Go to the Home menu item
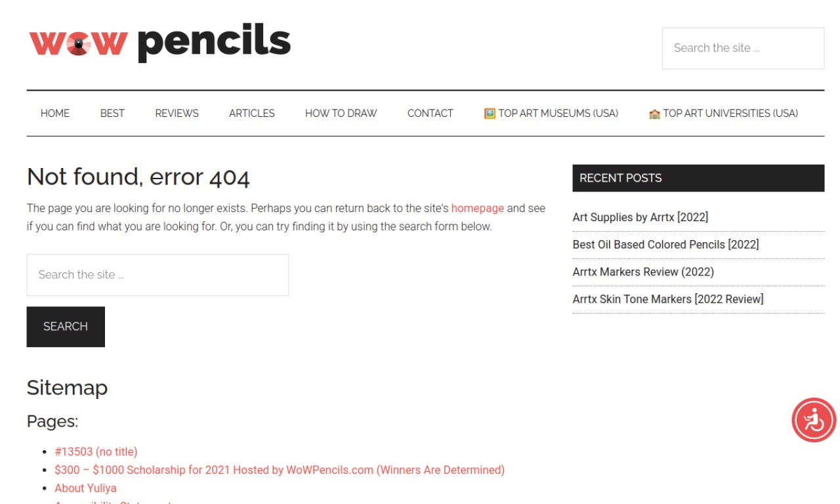This screenshot has width=840, height=504. (x=55, y=113)
